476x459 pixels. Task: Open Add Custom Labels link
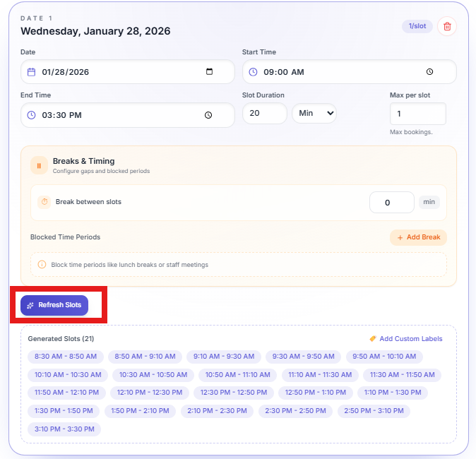click(411, 339)
